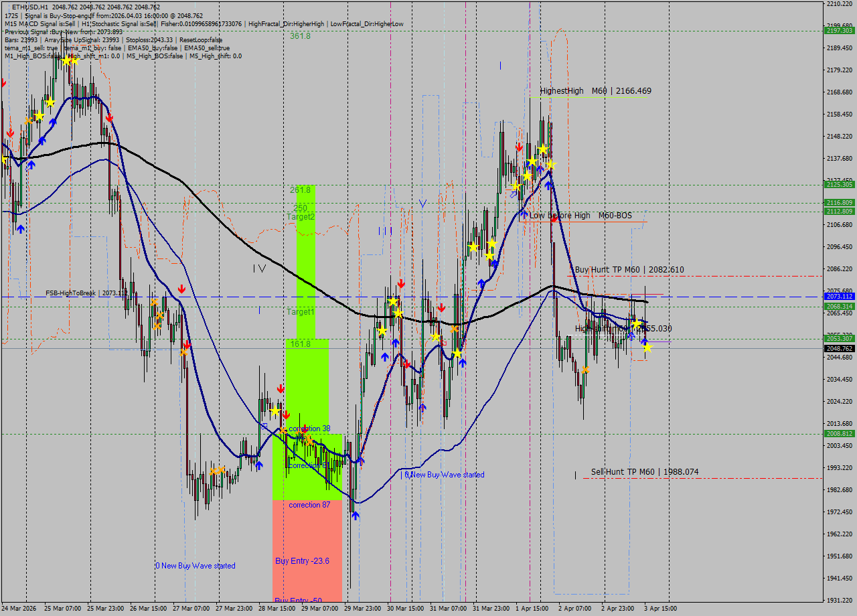
Task: Click the red down arrow at far-left chart edge
Action: pos(3,82)
